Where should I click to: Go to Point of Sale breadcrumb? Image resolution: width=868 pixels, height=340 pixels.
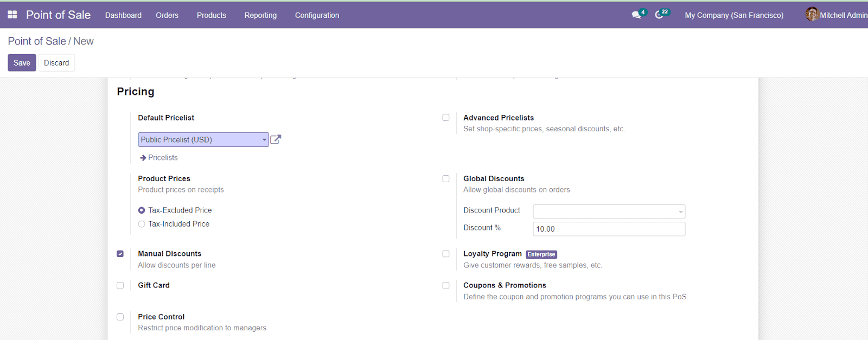click(x=37, y=41)
